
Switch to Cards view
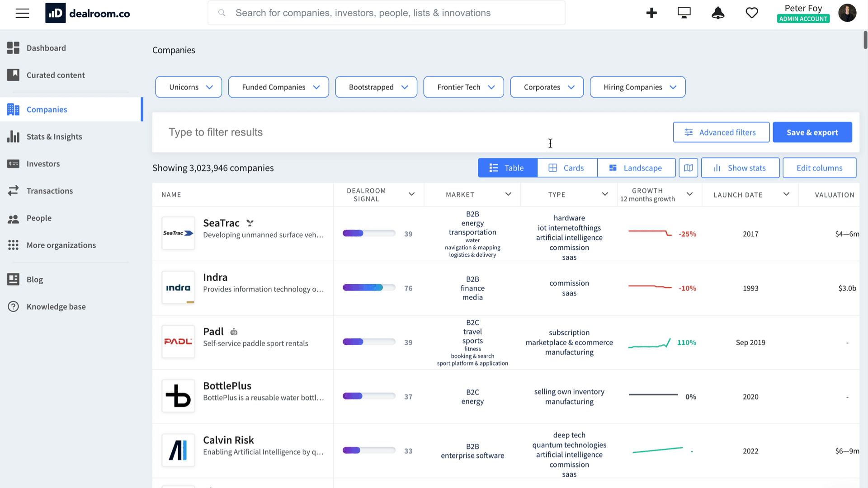point(567,168)
